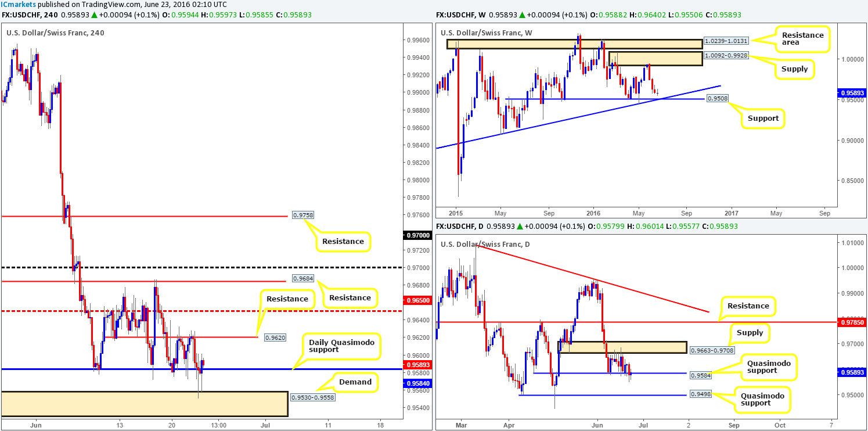
Task: Click the Resistance callout below the 0.9758 line
Action: point(343,241)
